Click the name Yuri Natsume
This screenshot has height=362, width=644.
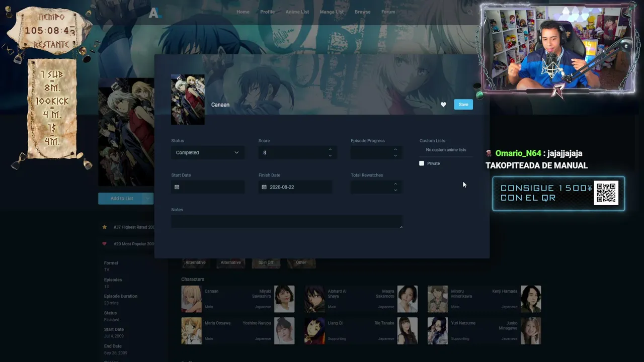click(x=463, y=323)
